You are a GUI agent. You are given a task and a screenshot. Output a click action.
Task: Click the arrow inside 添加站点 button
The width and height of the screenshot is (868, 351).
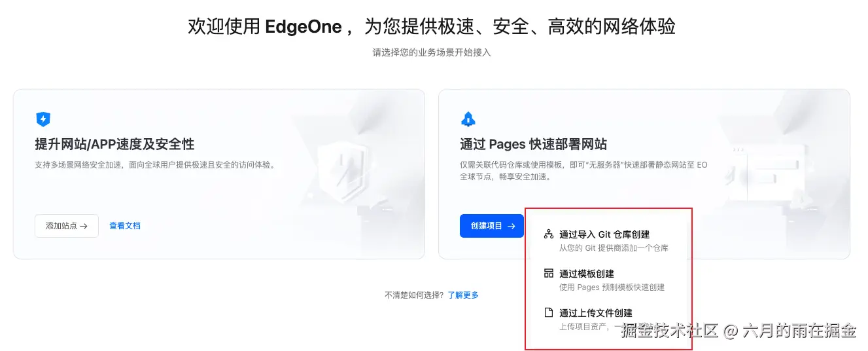(x=84, y=226)
